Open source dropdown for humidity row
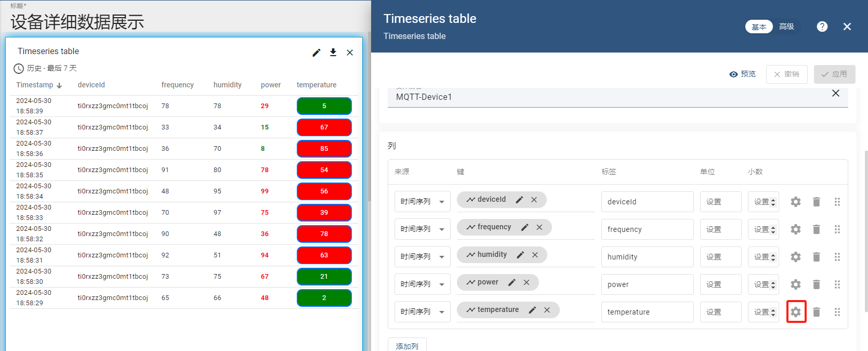Screen dimensions: 868x351 pyautogui.click(x=422, y=257)
